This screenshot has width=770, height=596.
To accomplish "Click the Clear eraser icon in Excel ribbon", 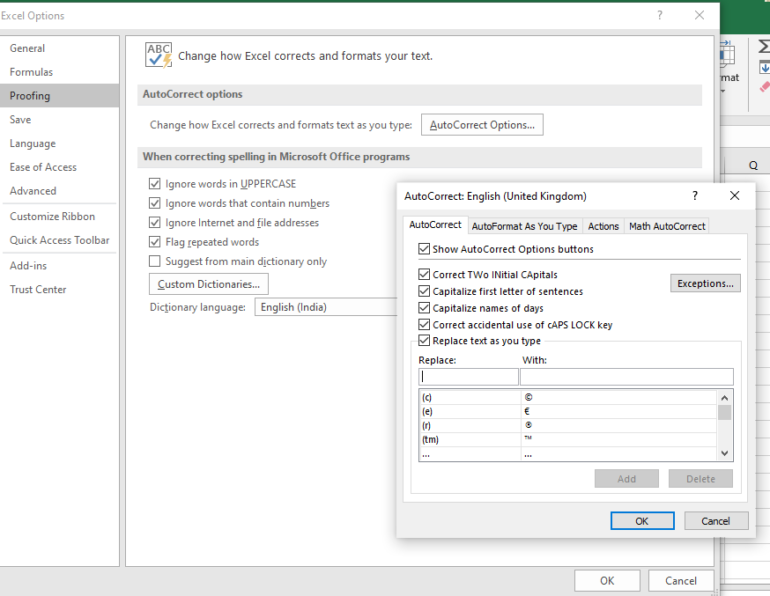I will pos(765,87).
